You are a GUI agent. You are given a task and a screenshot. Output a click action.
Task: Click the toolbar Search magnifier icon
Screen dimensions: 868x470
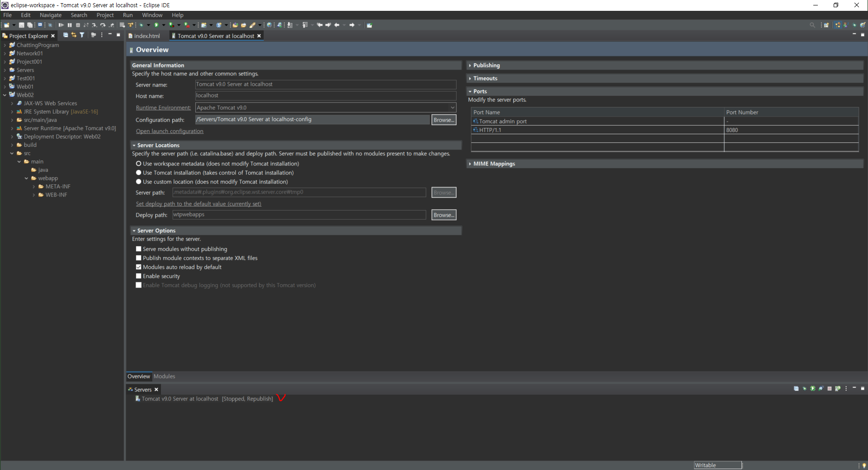point(812,25)
